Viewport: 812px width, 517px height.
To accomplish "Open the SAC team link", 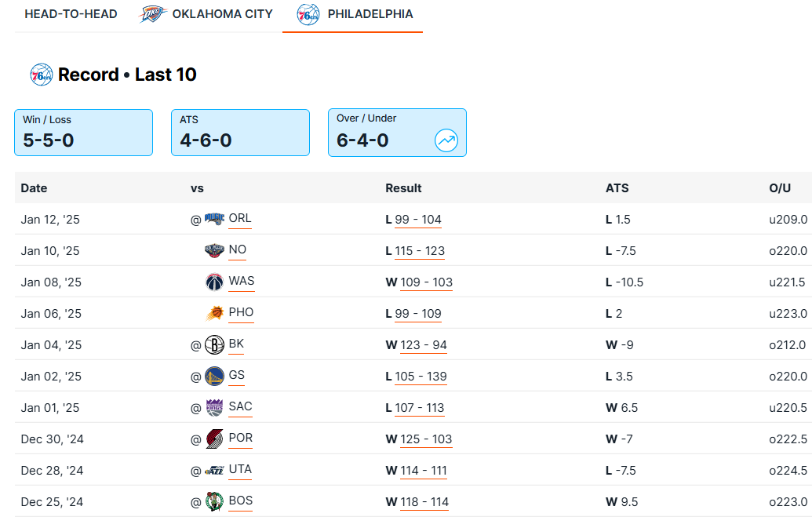I will [241, 406].
